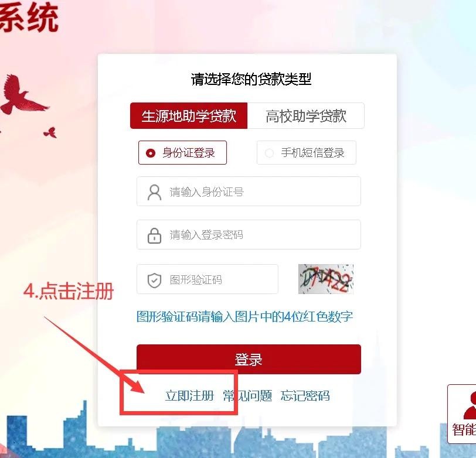Open the 常见问题 link
The image size is (476, 458).
(x=247, y=396)
